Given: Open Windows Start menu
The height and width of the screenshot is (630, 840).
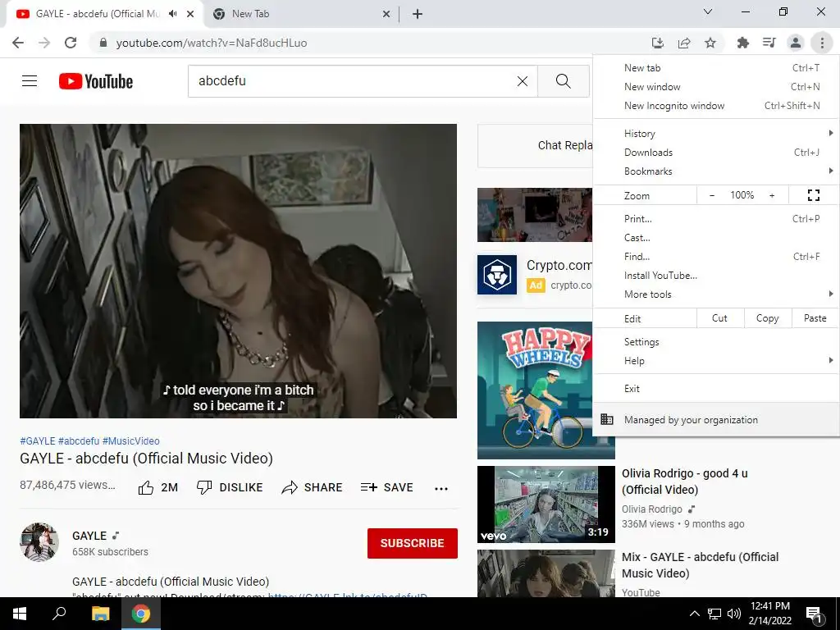Looking at the screenshot, I should pos(20,614).
